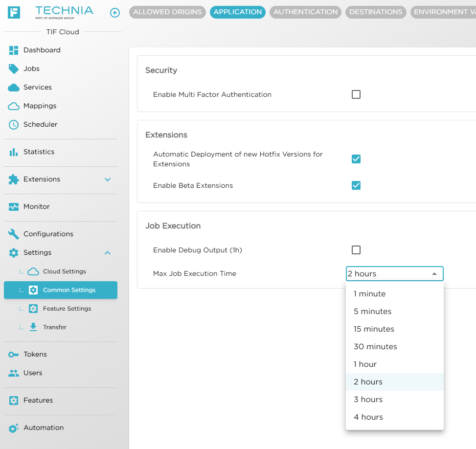Click the Mappings outlined cloud icon

[x=14, y=106]
